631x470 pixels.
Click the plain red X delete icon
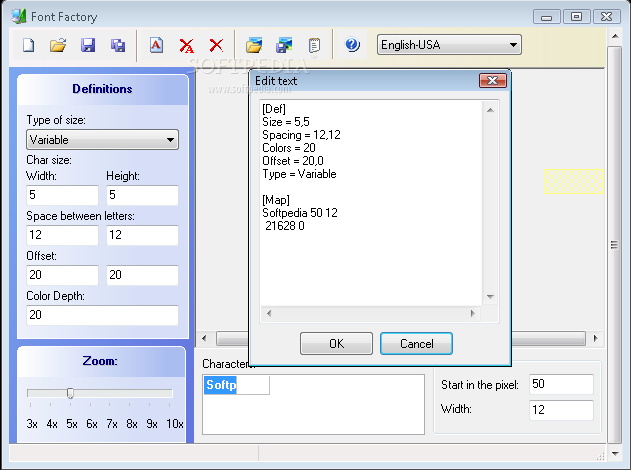[217, 45]
